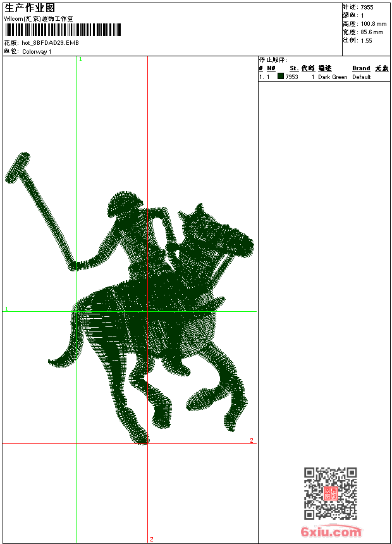Image resolution: width=392 pixels, height=544 pixels.
Task: Click the QR code image
Action: coord(331,493)
